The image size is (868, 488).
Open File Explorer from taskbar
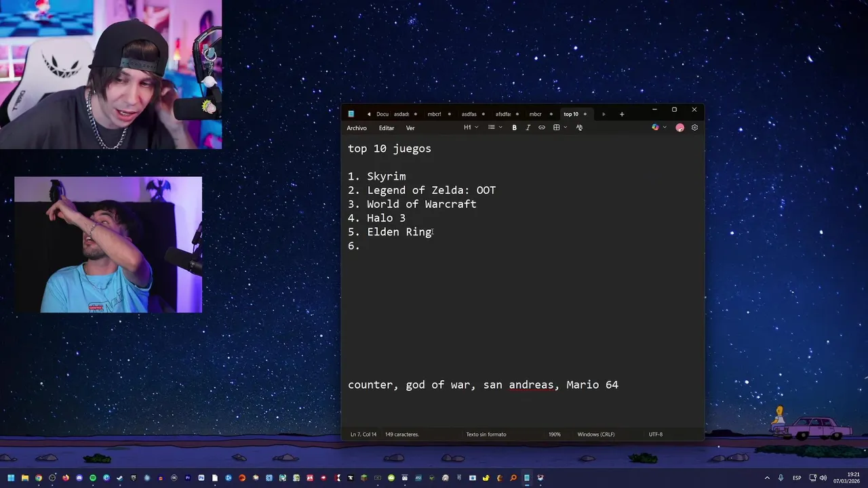pyautogui.click(x=24, y=478)
